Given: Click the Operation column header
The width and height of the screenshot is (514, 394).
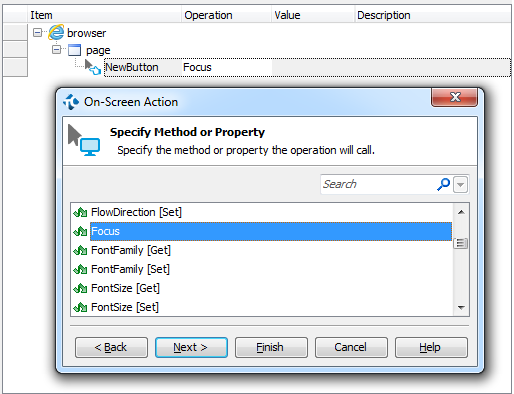Looking at the screenshot, I should (227, 15).
